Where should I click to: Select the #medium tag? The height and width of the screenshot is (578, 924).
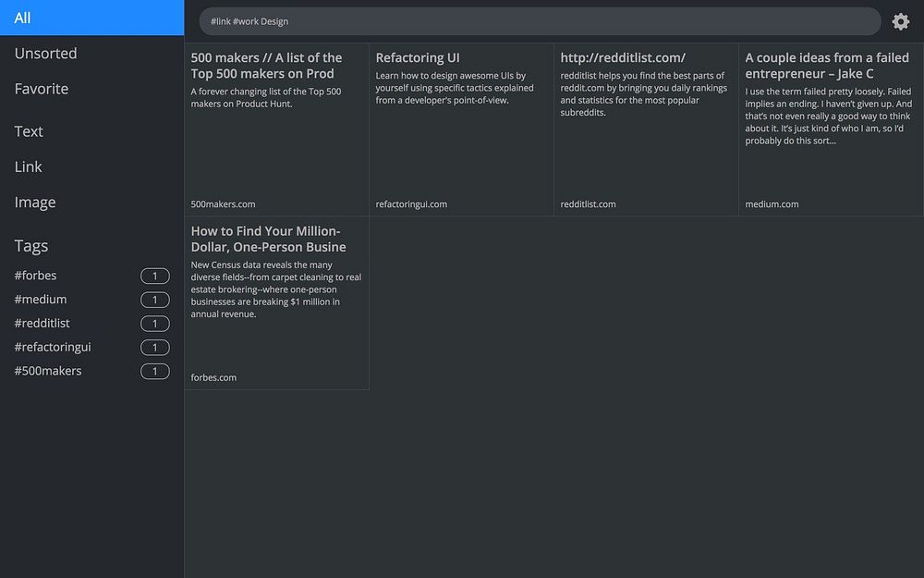coord(41,300)
